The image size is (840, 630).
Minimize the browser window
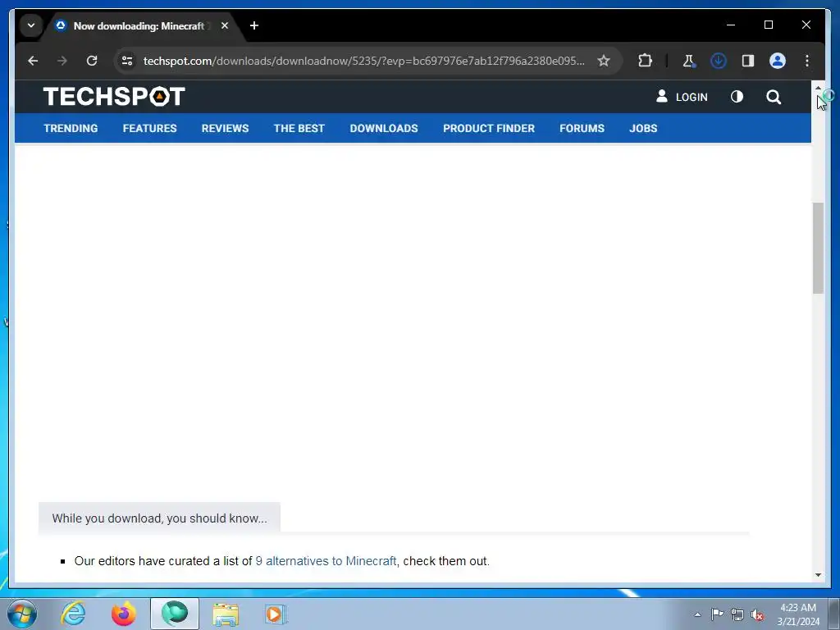point(731,25)
